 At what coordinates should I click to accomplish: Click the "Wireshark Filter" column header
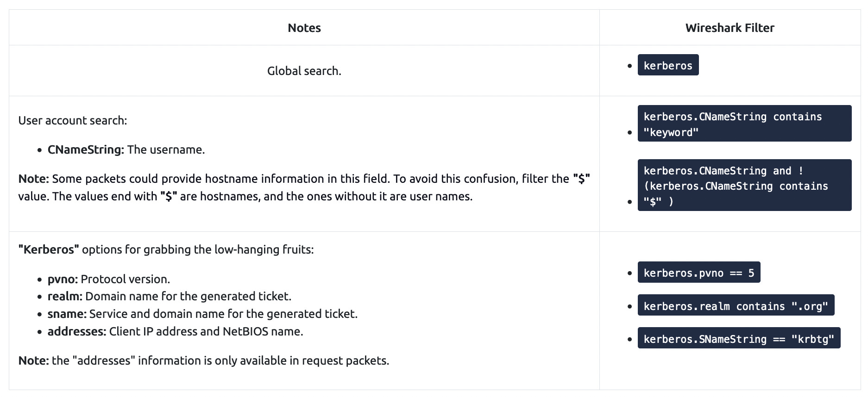(730, 28)
